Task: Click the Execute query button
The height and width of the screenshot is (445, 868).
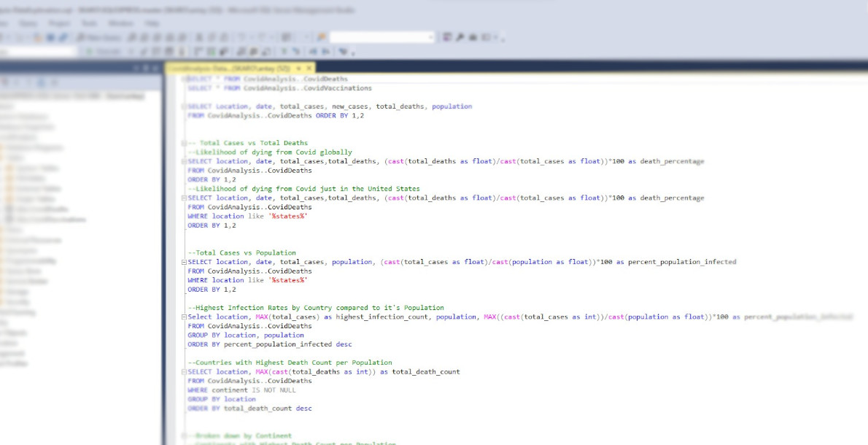Action: (x=104, y=52)
